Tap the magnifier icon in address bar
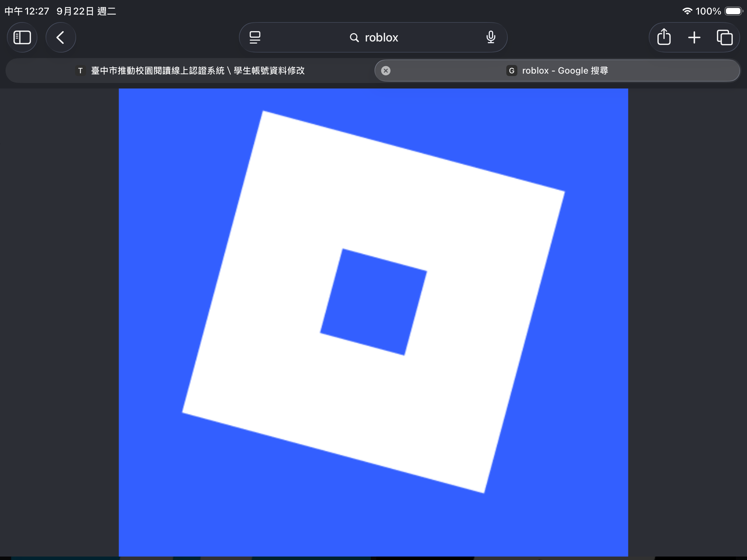This screenshot has height=560, width=747. [354, 38]
